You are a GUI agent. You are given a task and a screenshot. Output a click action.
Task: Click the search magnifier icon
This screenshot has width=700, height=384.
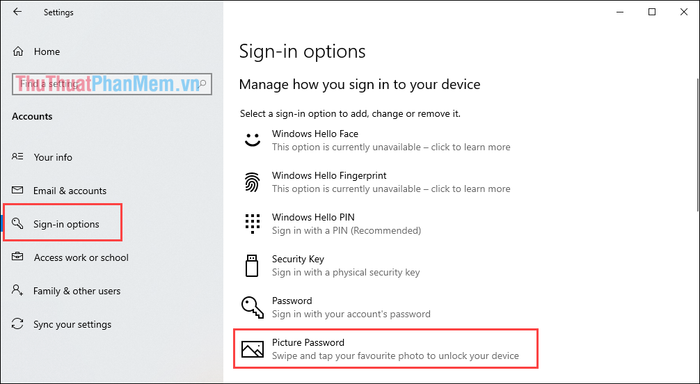pos(202,83)
